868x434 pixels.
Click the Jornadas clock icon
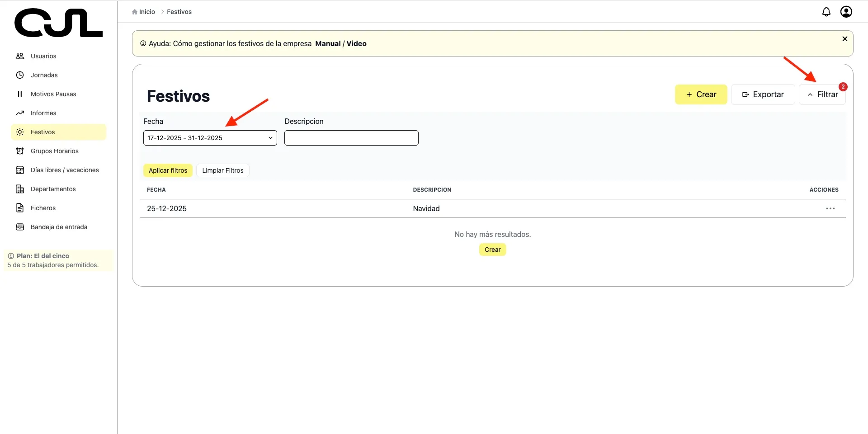point(20,75)
